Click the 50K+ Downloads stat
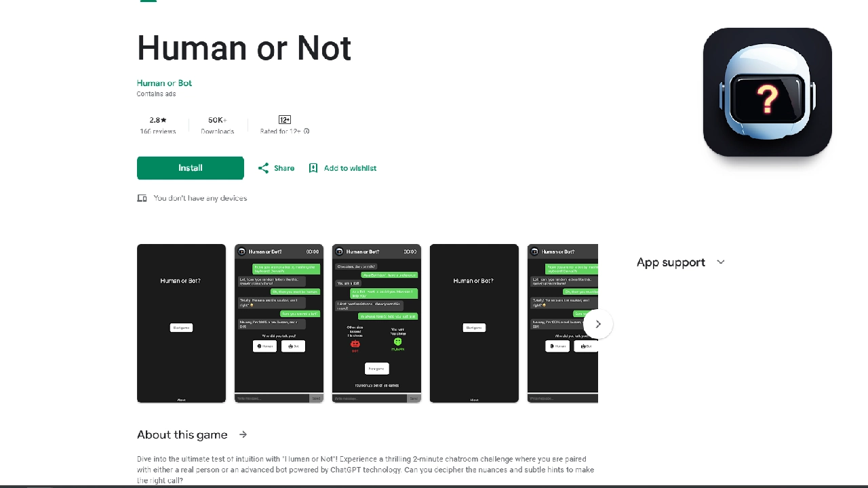The width and height of the screenshot is (868, 488). [x=217, y=125]
